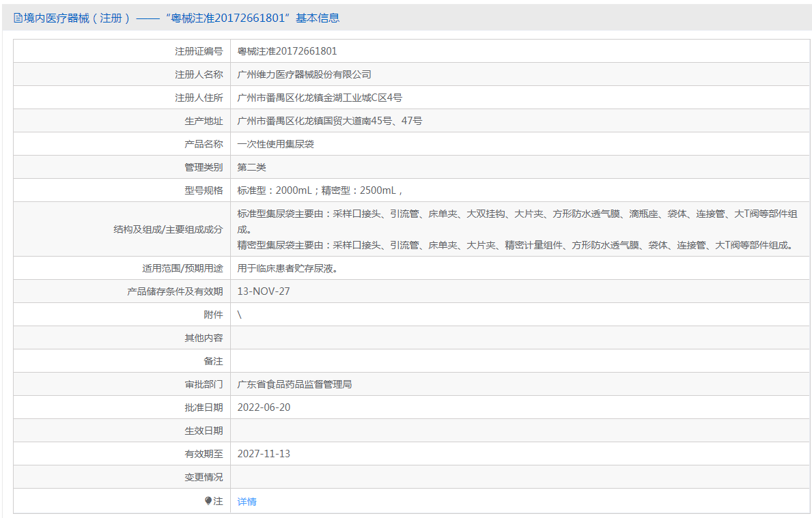Image resolution: width=812 pixels, height=518 pixels.
Task: Select the backslash value in 附件 row
Action: pos(239,315)
